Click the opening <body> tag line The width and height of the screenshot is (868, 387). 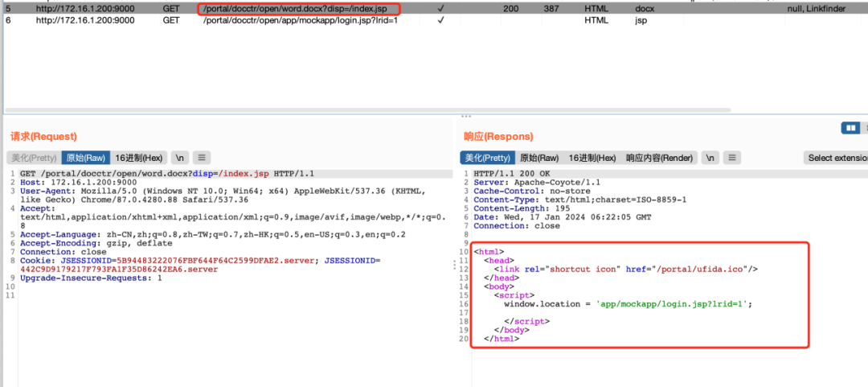[499, 286]
